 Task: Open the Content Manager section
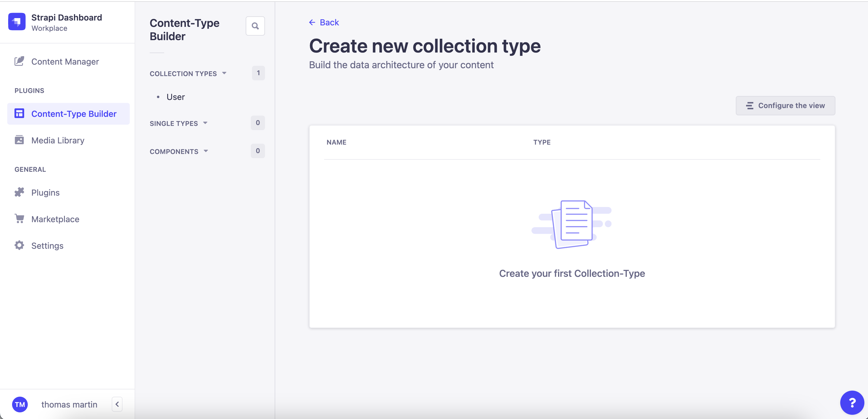[65, 61]
